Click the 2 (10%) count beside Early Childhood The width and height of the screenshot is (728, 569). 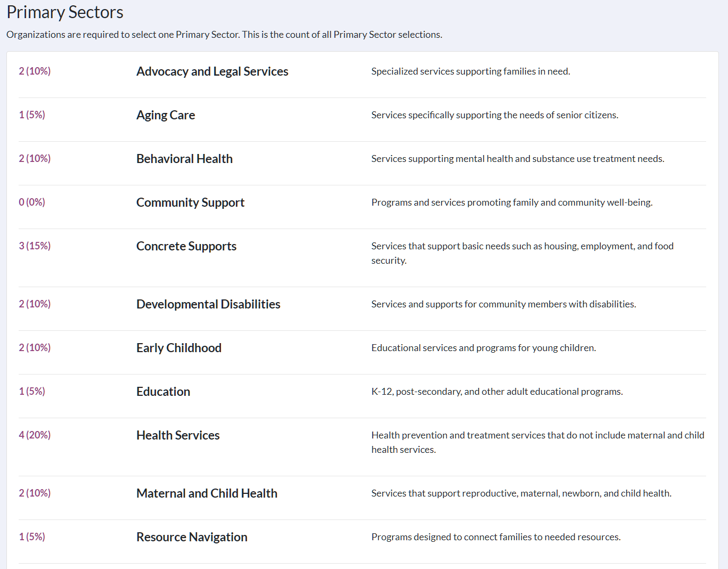click(x=35, y=347)
